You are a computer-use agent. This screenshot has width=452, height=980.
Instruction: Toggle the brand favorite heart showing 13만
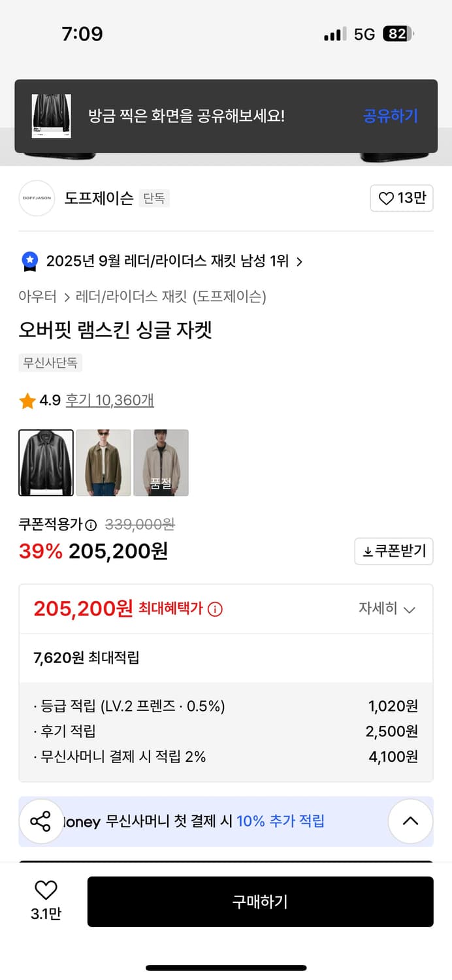coord(401,198)
